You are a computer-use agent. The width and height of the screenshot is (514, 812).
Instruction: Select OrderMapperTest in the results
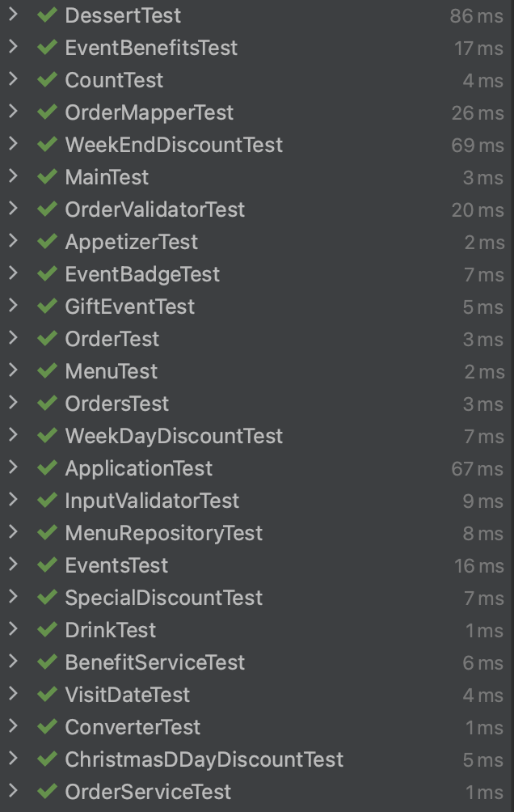(x=257, y=112)
